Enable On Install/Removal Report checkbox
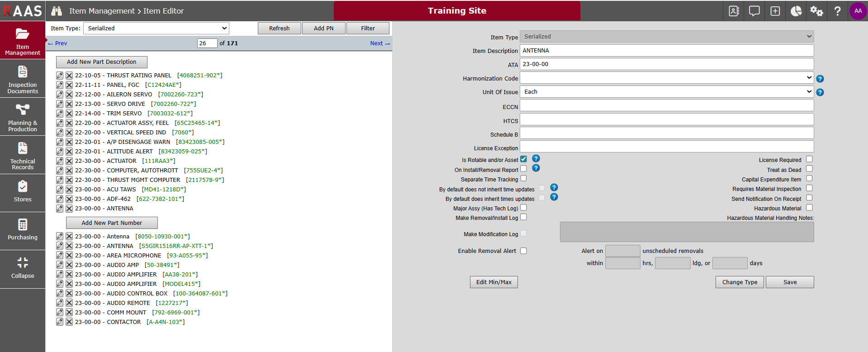 click(x=524, y=169)
